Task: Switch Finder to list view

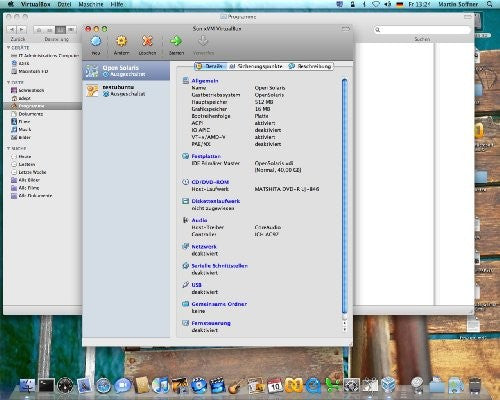Action: tap(49, 30)
